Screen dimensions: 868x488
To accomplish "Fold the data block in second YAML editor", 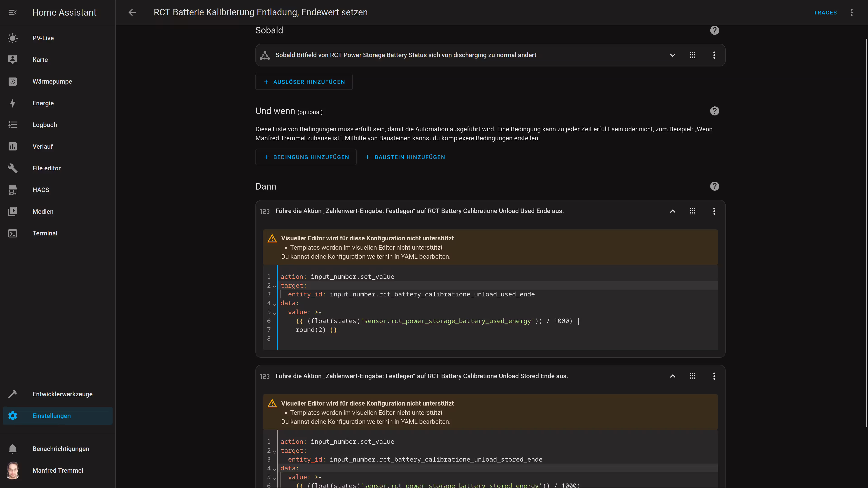I will pos(274,469).
